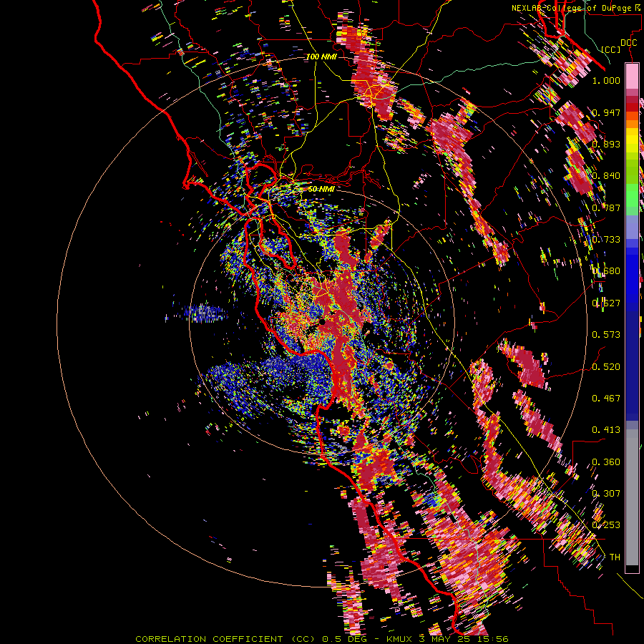Select the 0.680 scale value
This screenshot has width=644, height=644.
pos(606,271)
